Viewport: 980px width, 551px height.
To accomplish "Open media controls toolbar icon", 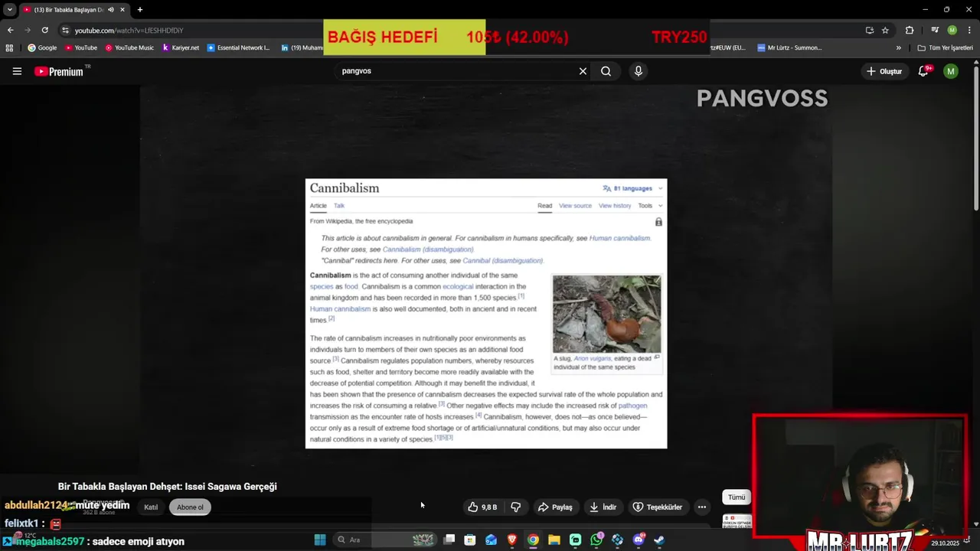I will tap(936, 30).
